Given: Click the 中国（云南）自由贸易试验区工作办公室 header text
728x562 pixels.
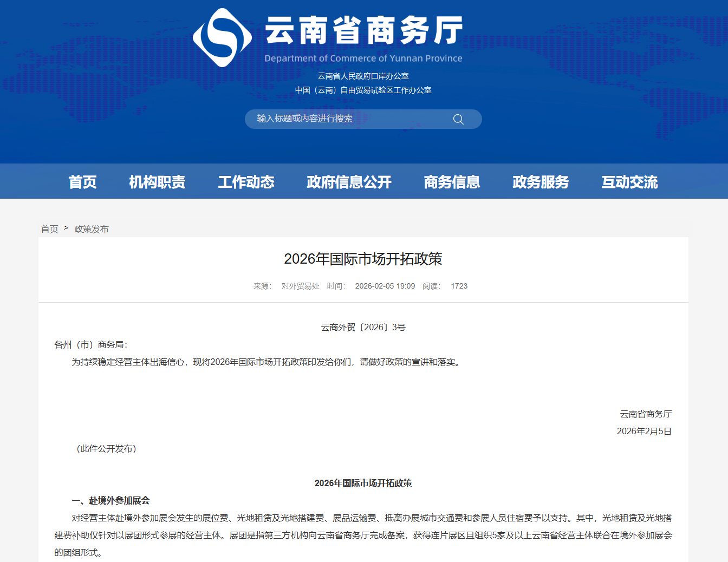Looking at the screenshot, I should click(x=363, y=90).
